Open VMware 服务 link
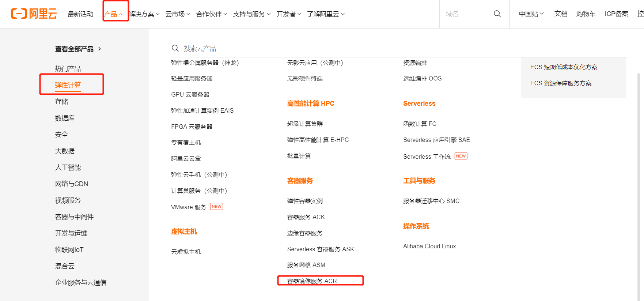This screenshot has height=301, width=644. 189,207
